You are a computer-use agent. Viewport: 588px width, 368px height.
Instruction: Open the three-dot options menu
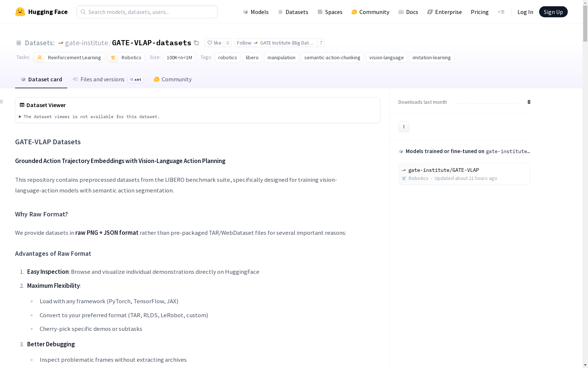404,127
